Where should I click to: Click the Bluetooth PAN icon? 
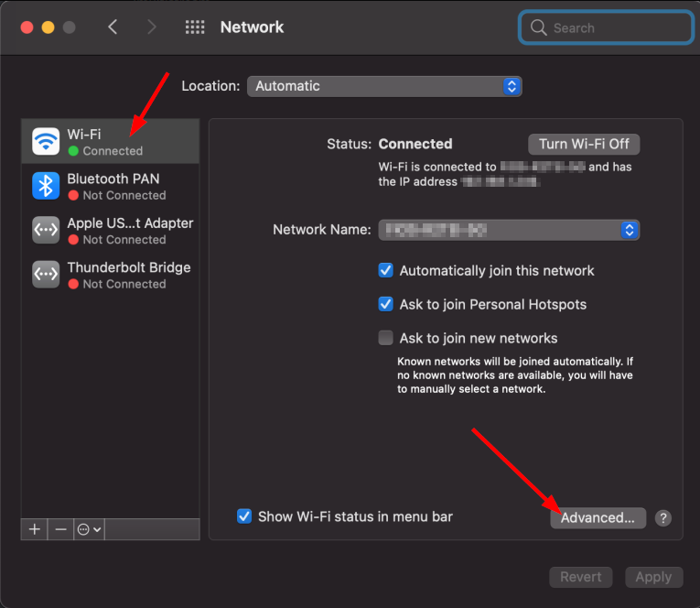point(46,186)
